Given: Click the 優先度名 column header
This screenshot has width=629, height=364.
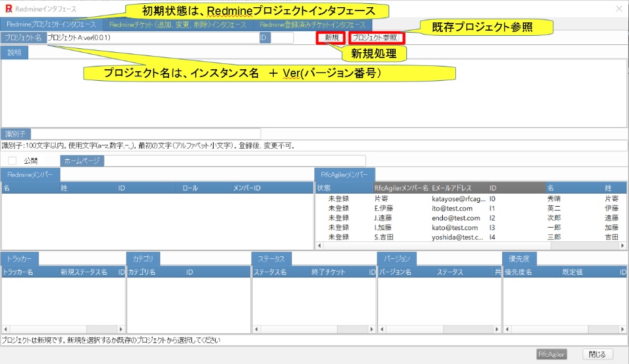Looking at the screenshot, I should pos(532,272).
